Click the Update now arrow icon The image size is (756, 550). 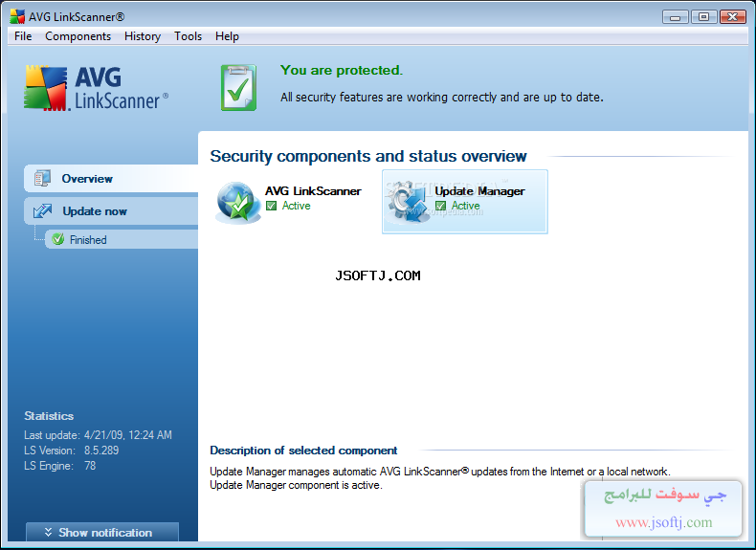[42, 210]
